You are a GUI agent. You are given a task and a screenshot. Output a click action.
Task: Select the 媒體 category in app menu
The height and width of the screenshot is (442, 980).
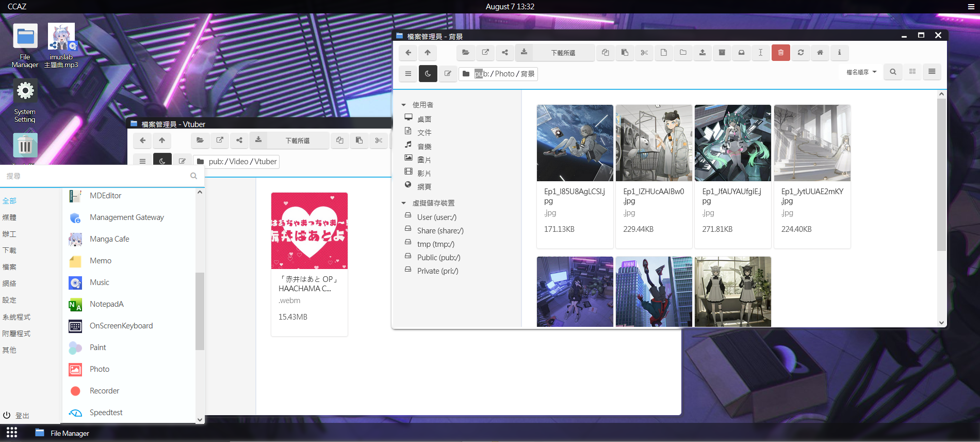point(9,217)
